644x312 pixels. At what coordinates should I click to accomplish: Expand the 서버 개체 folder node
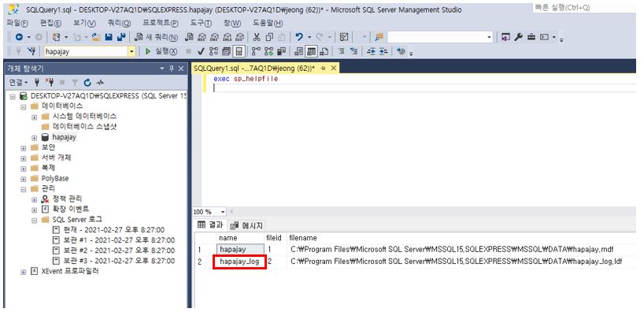click(x=24, y=158)
